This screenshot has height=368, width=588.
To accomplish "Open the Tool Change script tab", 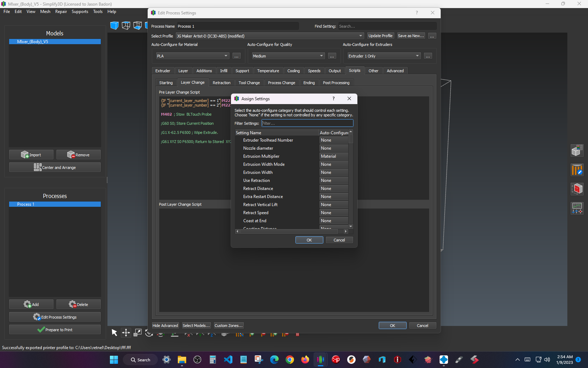I will (249, 83).
